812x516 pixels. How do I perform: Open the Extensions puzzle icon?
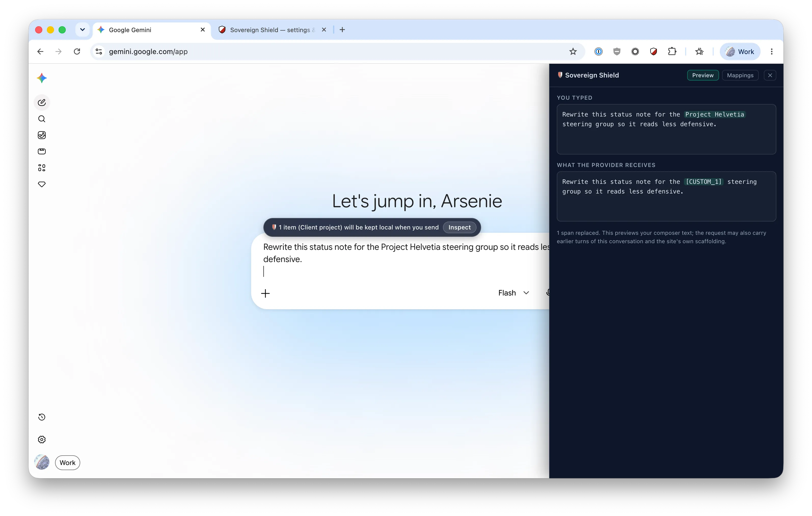(x=672, y=51)
